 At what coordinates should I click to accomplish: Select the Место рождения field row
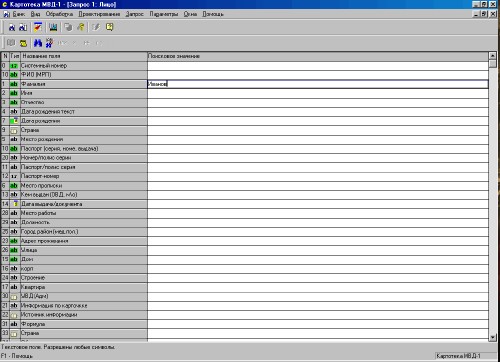(74, 139)
